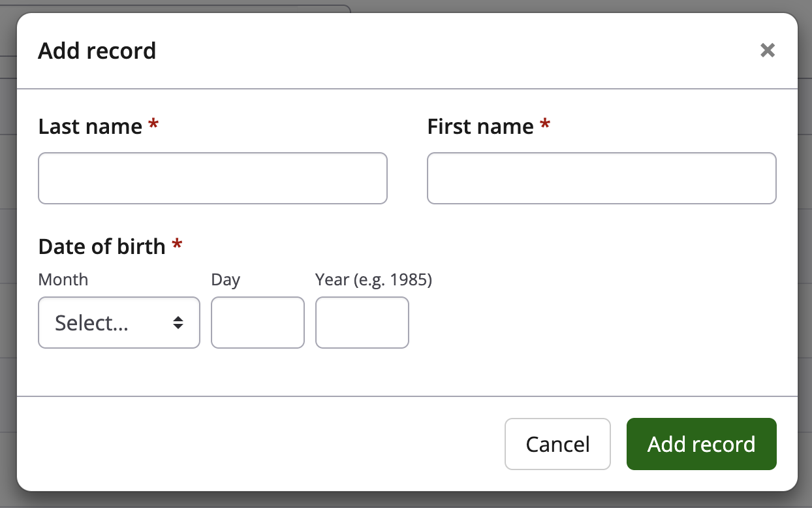812x508 pixels.
Task: Click the red asterisk beside Last name
Action: tap(153, 125)
